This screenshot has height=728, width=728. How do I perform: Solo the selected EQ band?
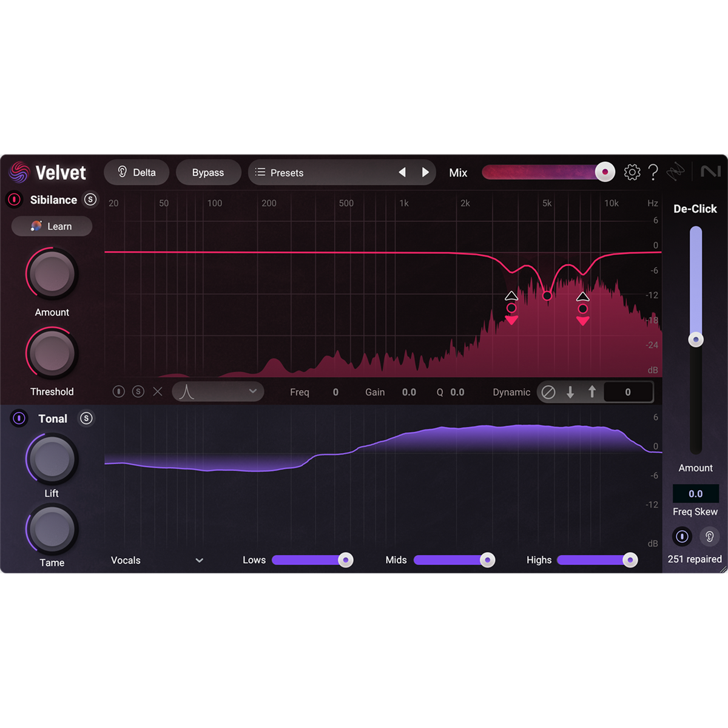click(x=138, y=392)
